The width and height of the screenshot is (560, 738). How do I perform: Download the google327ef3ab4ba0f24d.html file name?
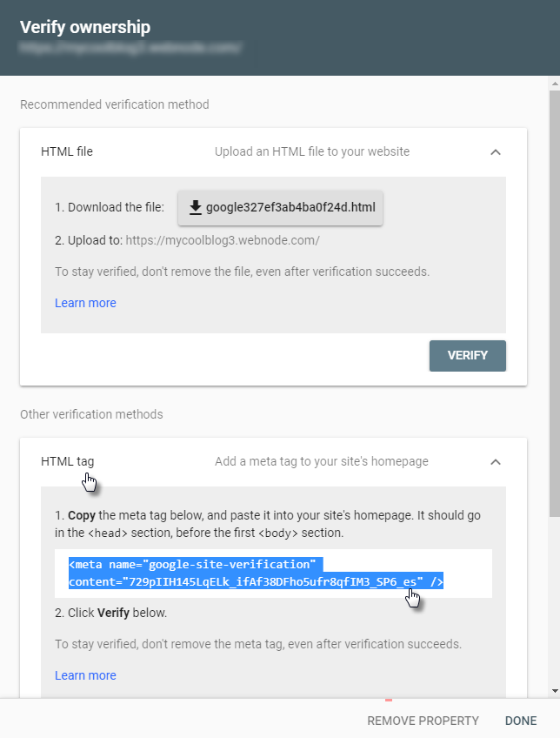coord(291,207)
